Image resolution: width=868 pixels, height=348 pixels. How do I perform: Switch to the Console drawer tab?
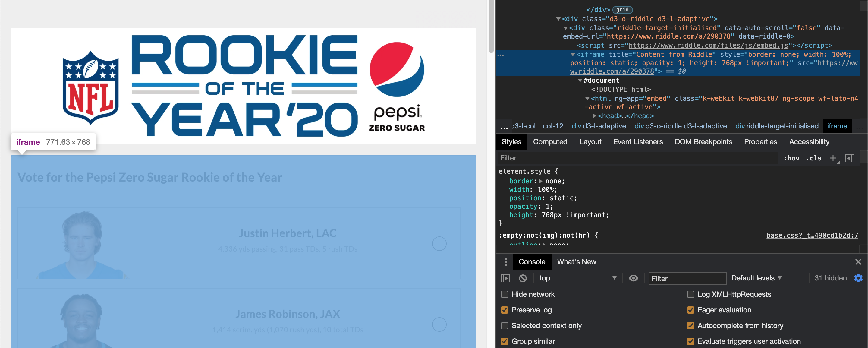coord(532,262)
